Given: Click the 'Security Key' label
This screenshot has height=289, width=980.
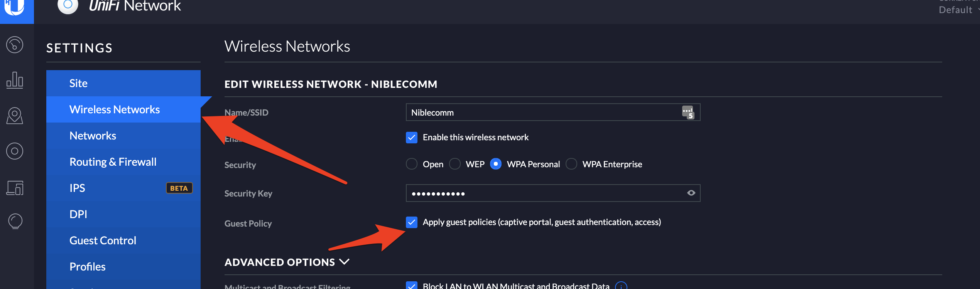Looking at the screenshot, I should (x=248, y=193).
